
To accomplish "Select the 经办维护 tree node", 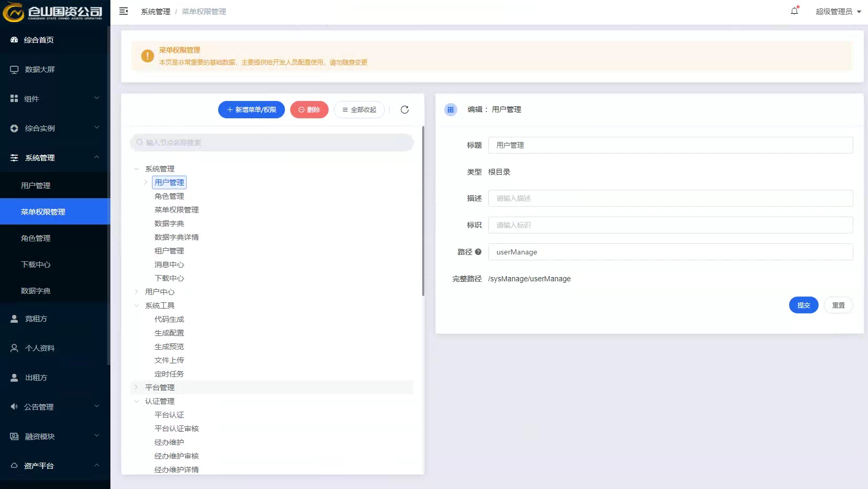I will 169,442.
